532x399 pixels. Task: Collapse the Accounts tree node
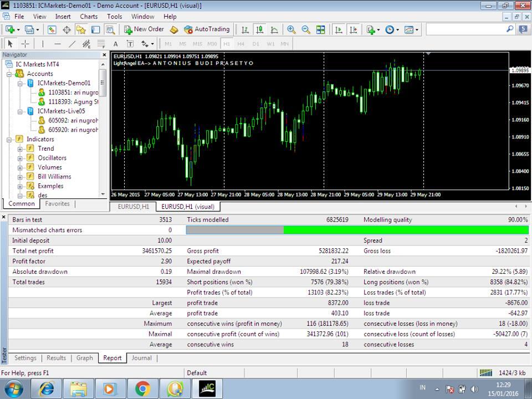[9, 74]
